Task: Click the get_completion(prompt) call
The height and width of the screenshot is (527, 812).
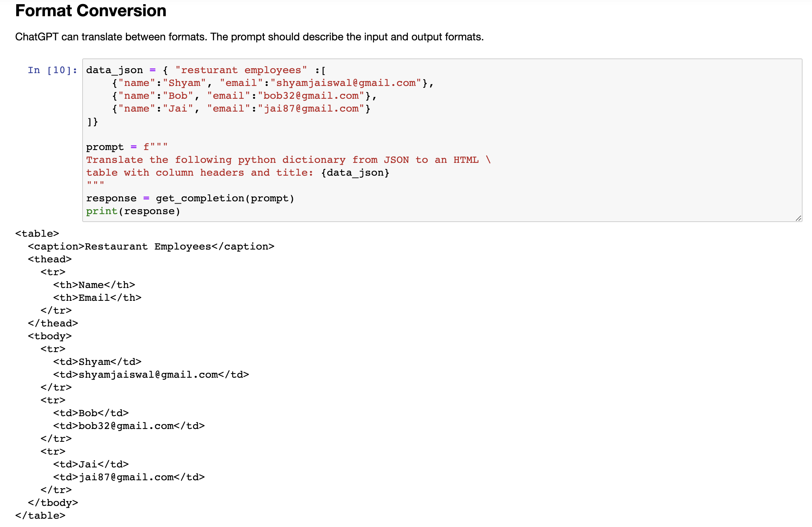Action: click(x=225, y=198)
